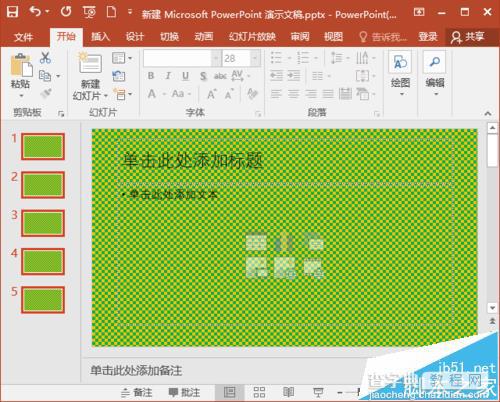Switch to the 设计 ribbon tab

click(134, 36)
